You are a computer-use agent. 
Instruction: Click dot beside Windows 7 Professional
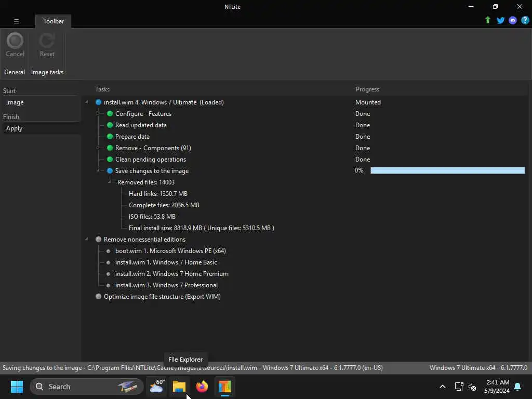[x=108, y=285]
